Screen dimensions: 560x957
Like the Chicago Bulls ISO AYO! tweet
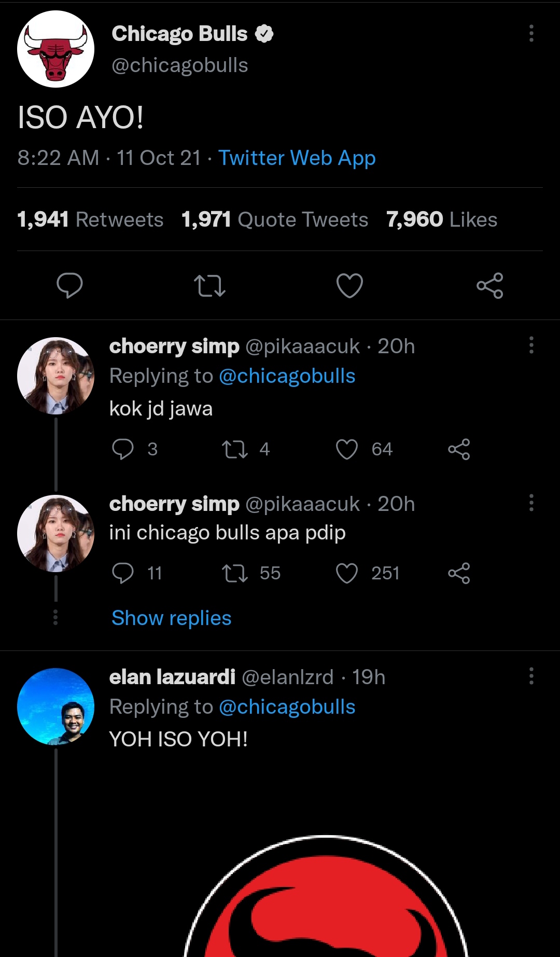tap(349, 285)
